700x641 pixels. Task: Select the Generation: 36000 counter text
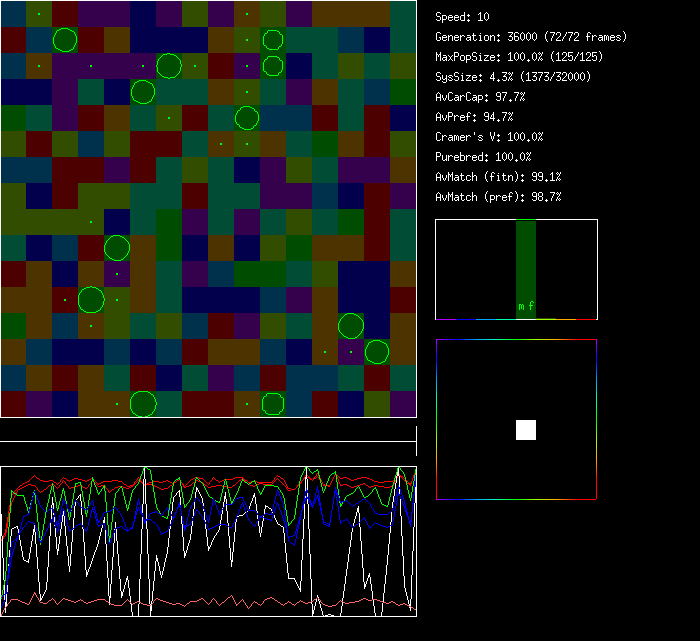point(531,37)
